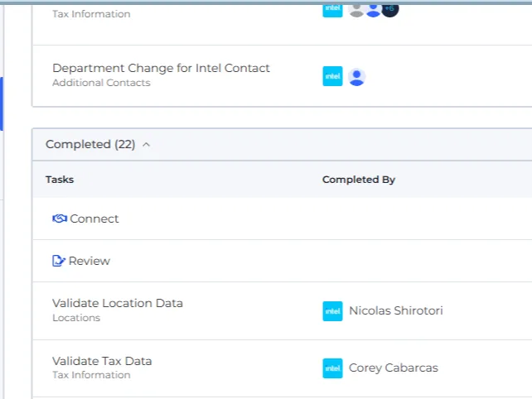Click Intel logo next to Nicolas Shirotori
The height and width of the screenshot is (399, 532).
pos(332,311)
